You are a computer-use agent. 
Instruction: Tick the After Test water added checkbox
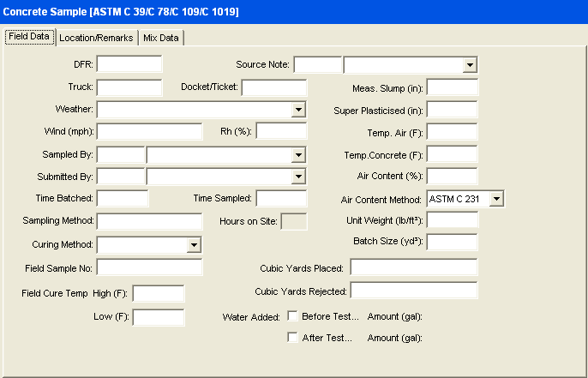(x=293, y=338)
